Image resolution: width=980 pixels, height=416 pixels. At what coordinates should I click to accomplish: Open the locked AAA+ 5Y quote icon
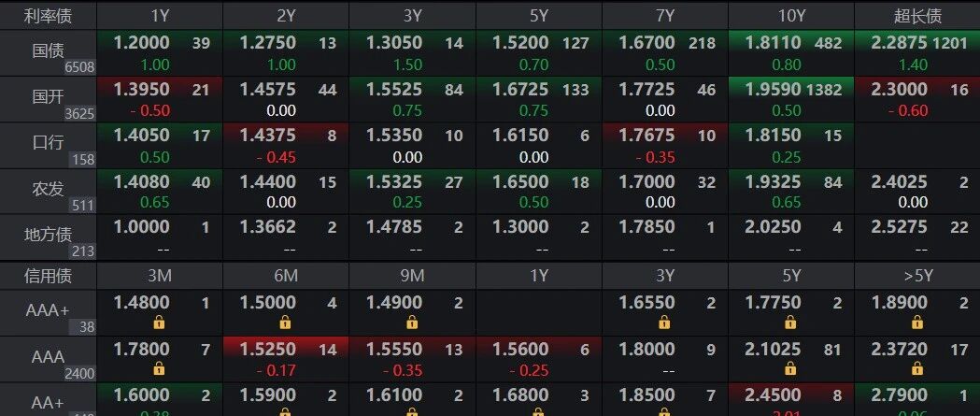790,322
